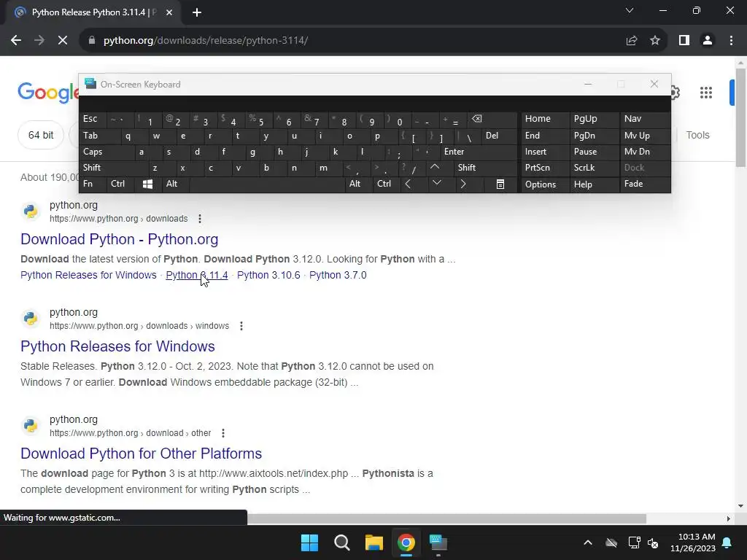Screen dimensions: 747x560
Task: Open Chrome three-dot menu
Action: [731, 41]
